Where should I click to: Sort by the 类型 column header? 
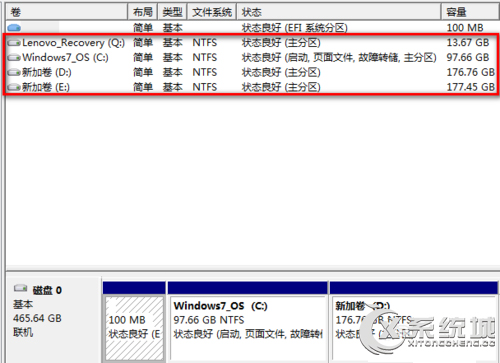coord(172,12)
